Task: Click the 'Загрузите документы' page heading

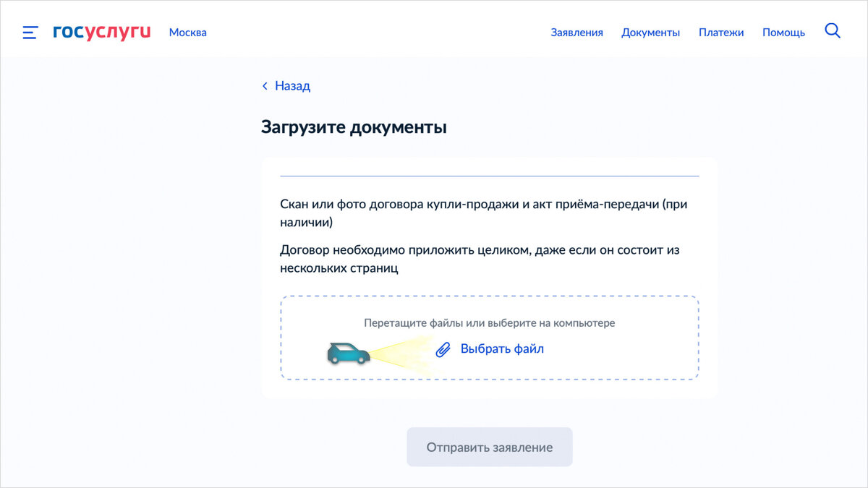Action: tap(354, 127)
